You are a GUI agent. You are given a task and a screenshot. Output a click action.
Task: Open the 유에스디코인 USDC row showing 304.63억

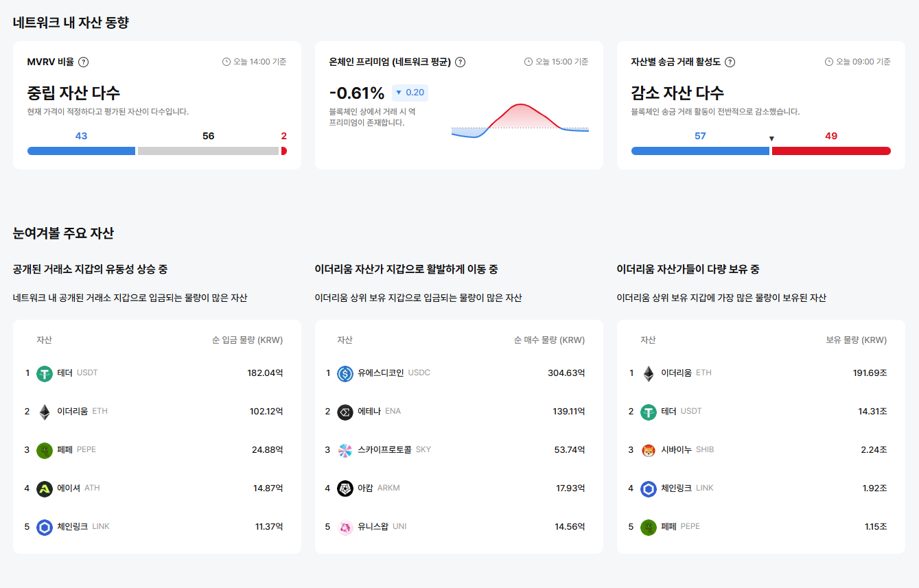(x=459, y=374)
